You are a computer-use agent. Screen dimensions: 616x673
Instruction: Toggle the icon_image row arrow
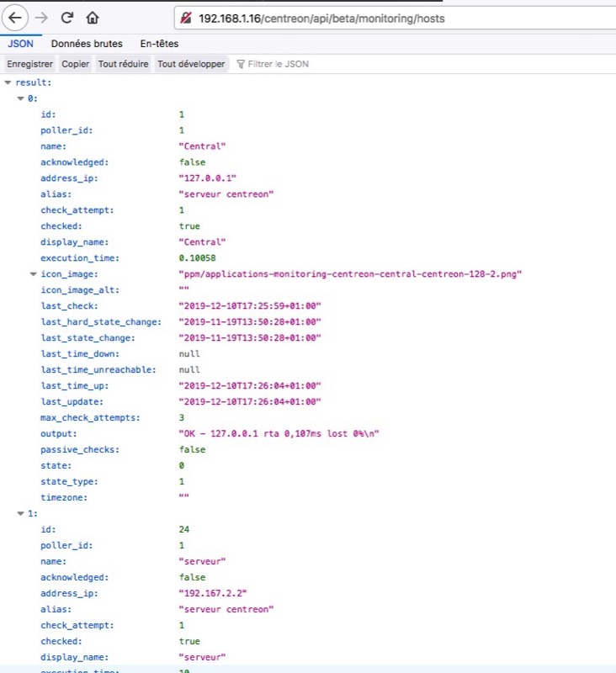click(34, 274)
